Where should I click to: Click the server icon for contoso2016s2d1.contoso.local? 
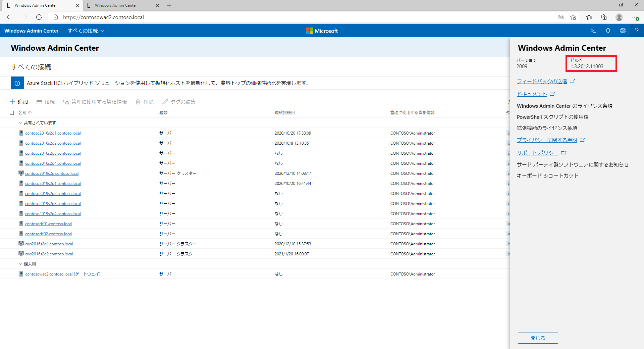coord(21,133)
